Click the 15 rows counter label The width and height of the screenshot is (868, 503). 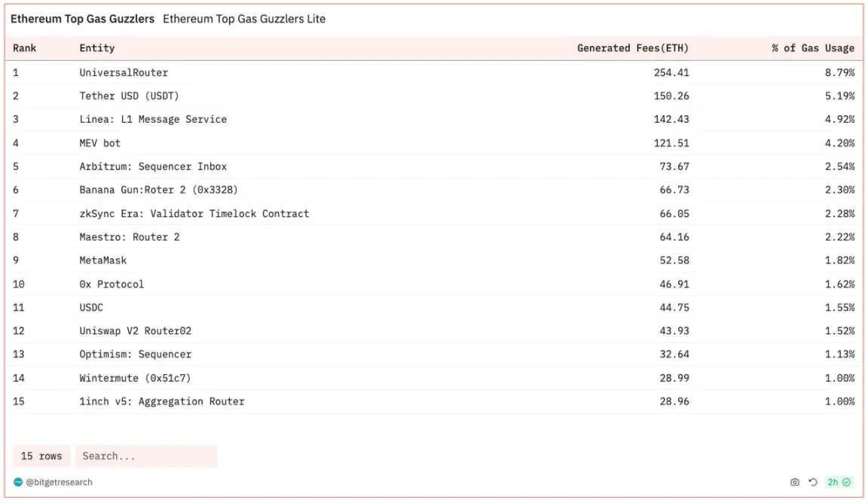41,456
